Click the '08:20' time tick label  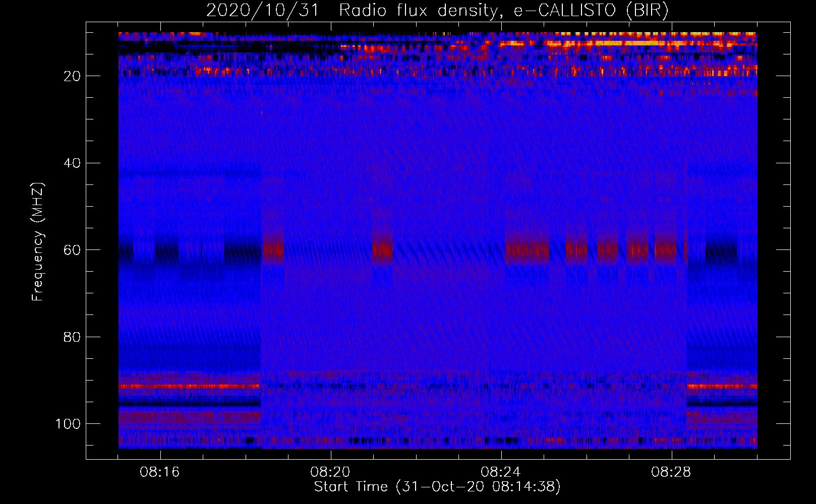[331, 472]
